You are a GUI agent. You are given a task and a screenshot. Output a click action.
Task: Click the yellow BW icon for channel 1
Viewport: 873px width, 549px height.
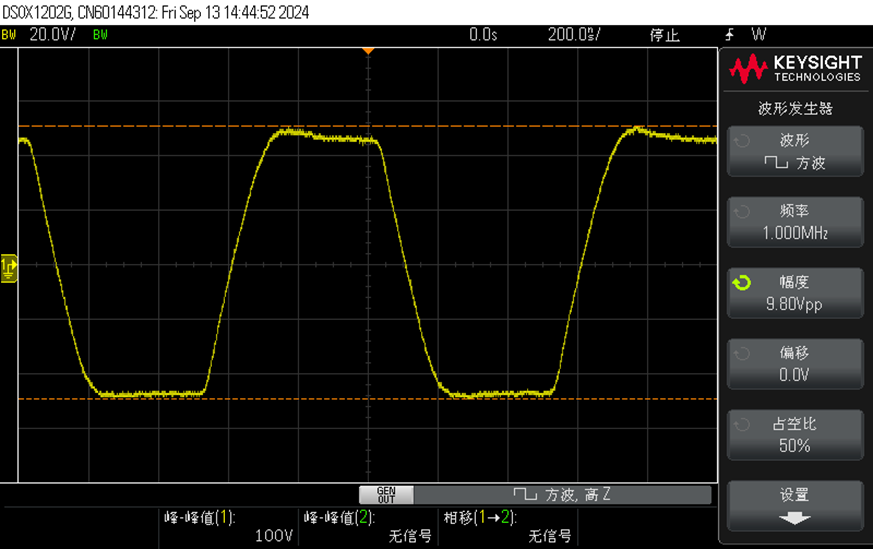click(9, 35)
